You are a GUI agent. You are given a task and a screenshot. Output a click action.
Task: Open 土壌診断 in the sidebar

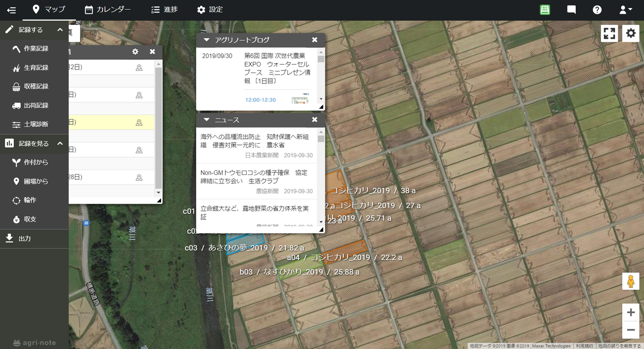(x=34, y=124)
